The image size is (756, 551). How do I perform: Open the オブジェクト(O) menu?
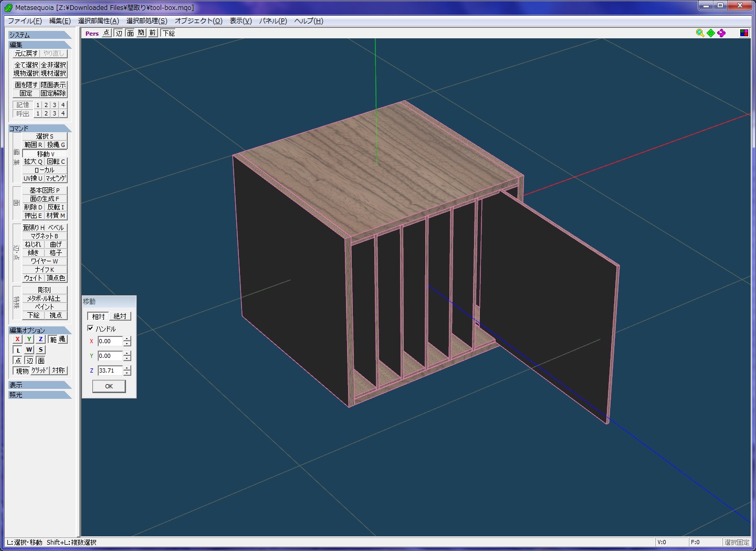(x=198, y=21)
